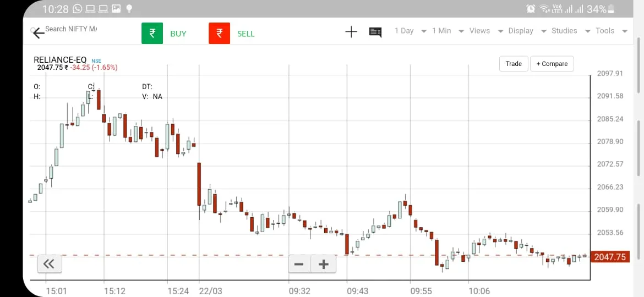
Task: Tap the battery 34% indicator
Action: (x=601, y=9)
